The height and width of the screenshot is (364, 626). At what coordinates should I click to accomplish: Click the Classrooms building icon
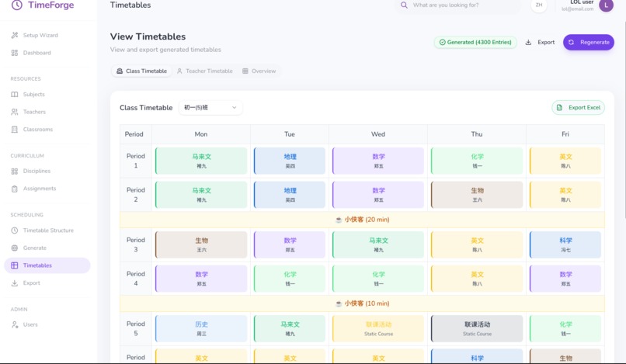point(15,130)
